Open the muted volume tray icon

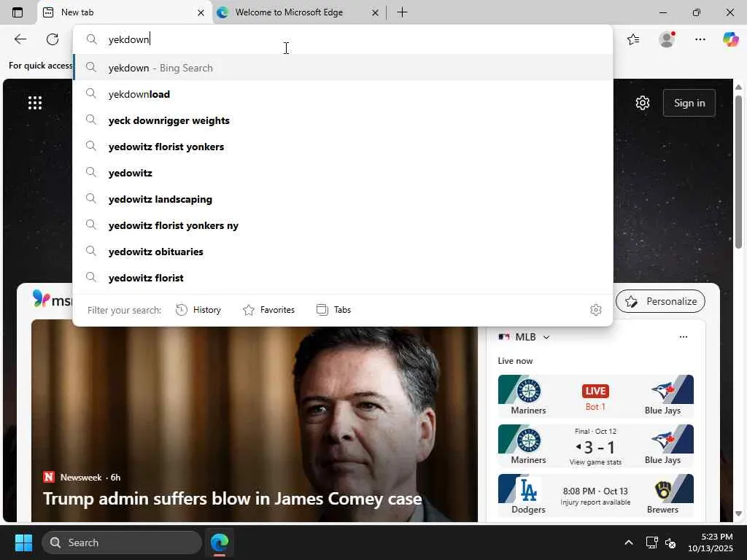pyautogui.click(x=670, y=542)
